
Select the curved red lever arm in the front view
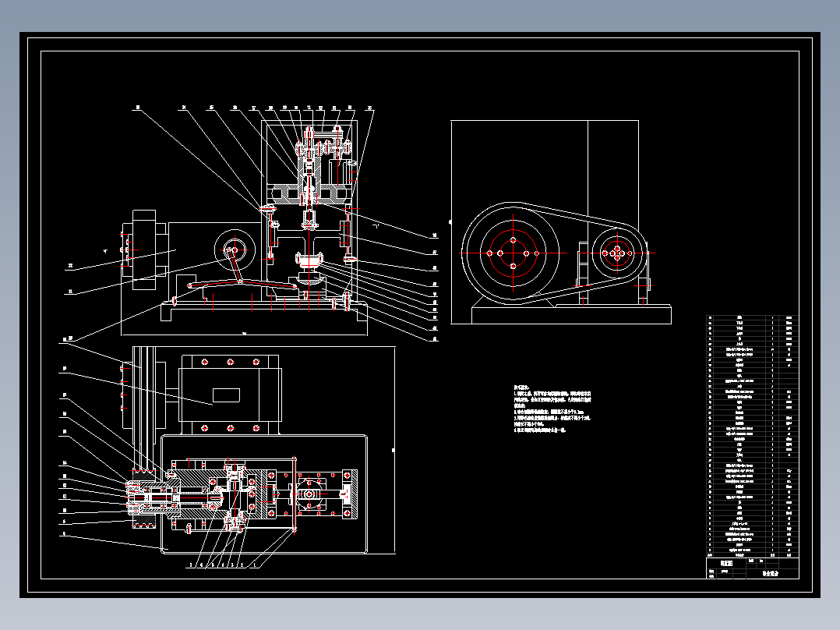point(242,284)
